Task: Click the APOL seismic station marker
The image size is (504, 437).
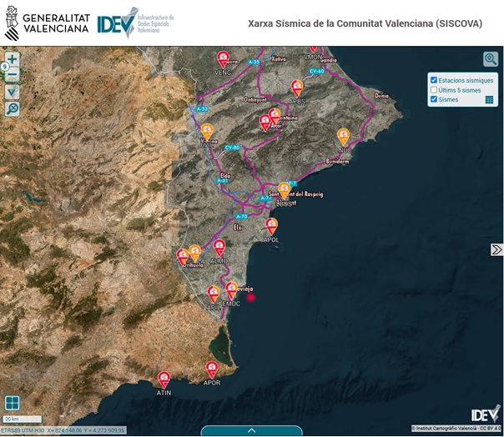Action: tap(271, 225)
